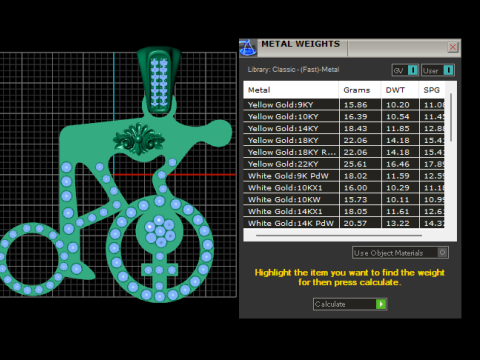Sort by the DWT column header
Image resolution: width=480 pixels, height=360 pixels.
(x=400, y=90)
